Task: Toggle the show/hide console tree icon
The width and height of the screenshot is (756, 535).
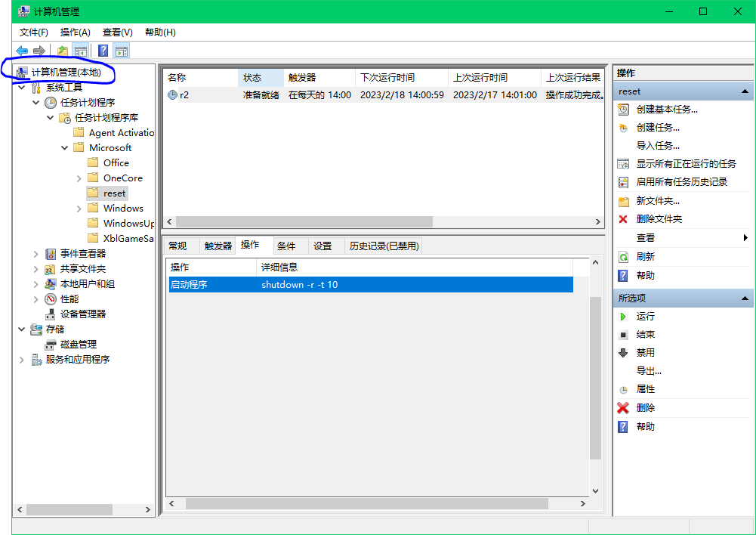Action: [81, 51]
